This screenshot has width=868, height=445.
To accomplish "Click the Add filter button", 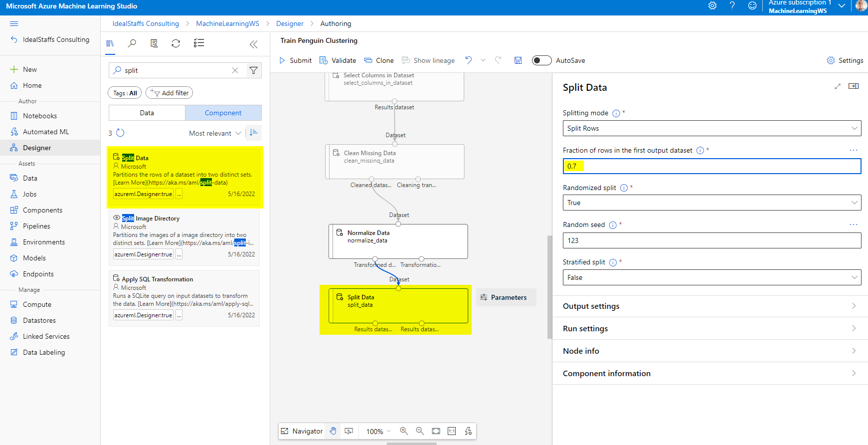I will (170, 93).
